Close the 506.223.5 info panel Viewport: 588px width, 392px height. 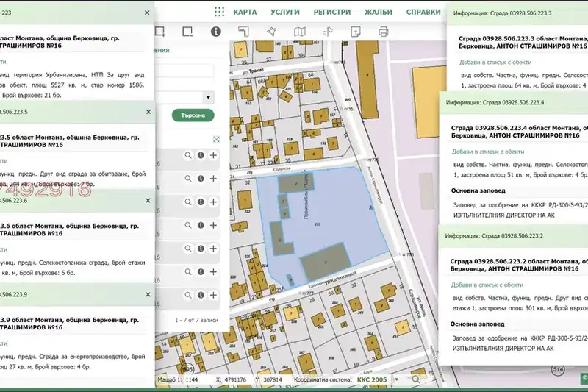(x=148, y=112)
